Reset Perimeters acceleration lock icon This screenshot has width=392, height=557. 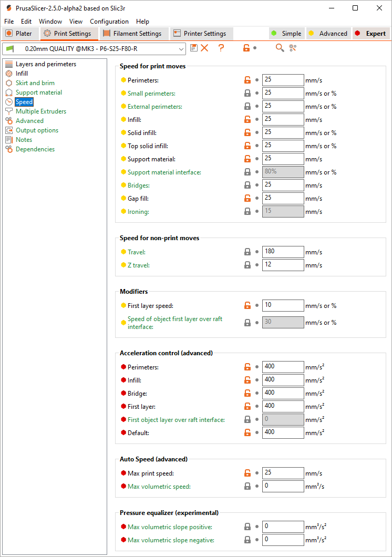(247, 367)
